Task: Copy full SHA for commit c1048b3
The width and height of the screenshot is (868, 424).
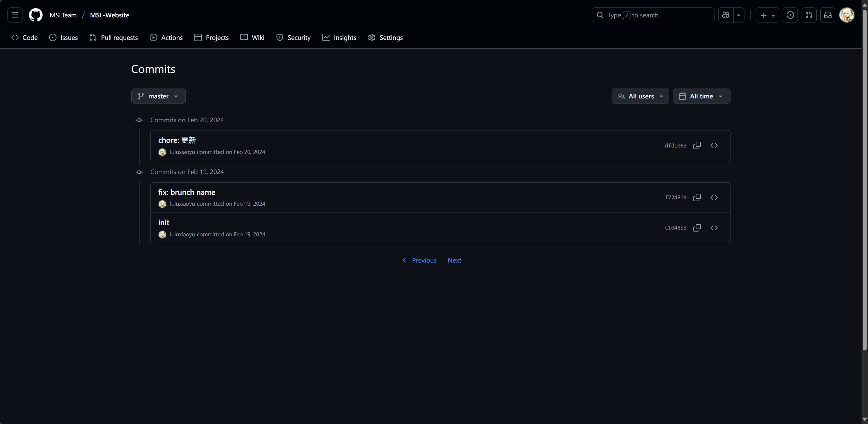Action: [x=697, y=228]
